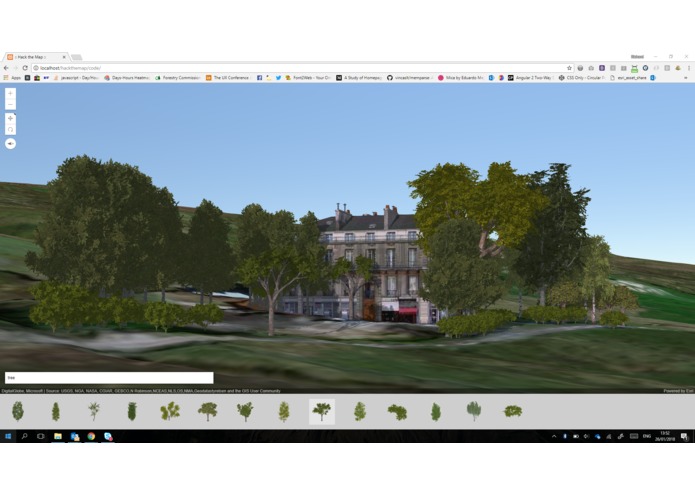Open the esri_asset_share bookmark

629,78
